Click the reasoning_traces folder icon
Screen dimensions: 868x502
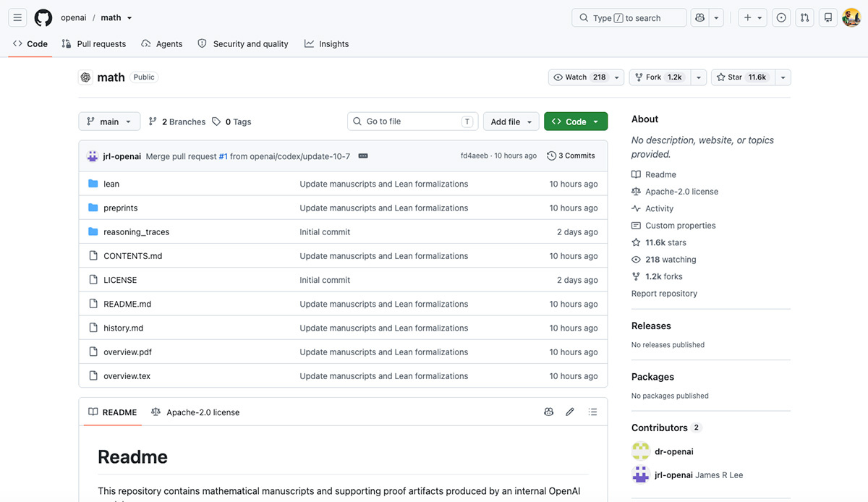(x=93, y=231)
